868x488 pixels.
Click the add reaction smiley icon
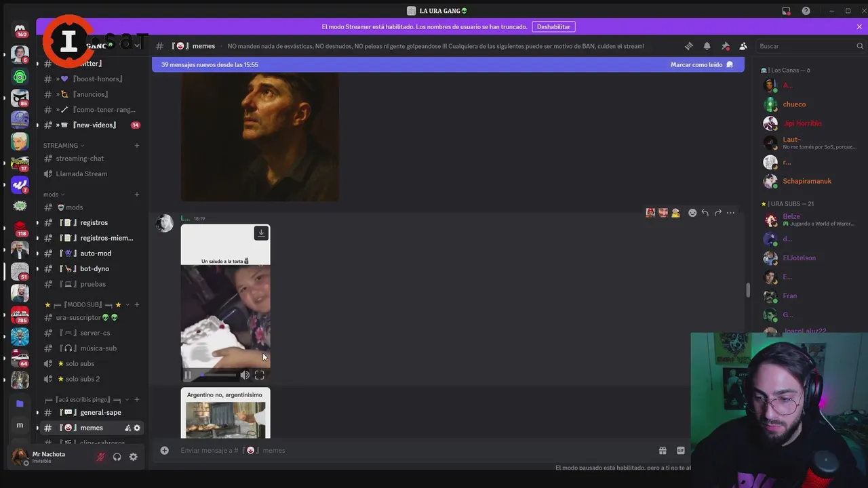tap(692, 213)
